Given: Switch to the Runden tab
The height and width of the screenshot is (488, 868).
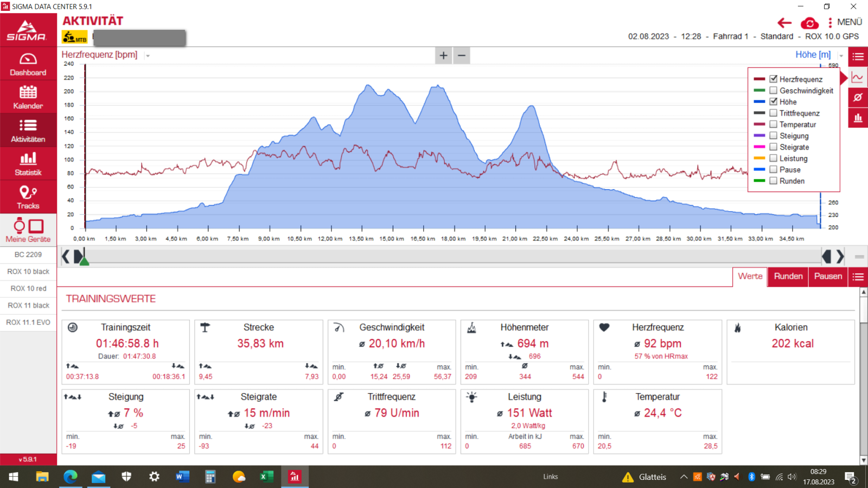Looking at the screenshot, I should coord(788,277).
